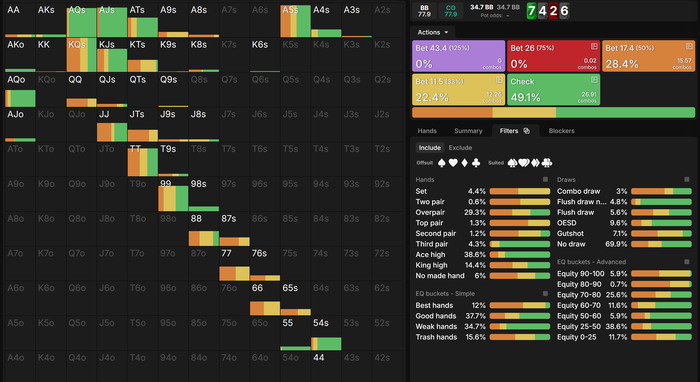This screenshot has width=700, height=382.
Task: Select the A5s cell in hand matrix
Action: tap(296, 21)
